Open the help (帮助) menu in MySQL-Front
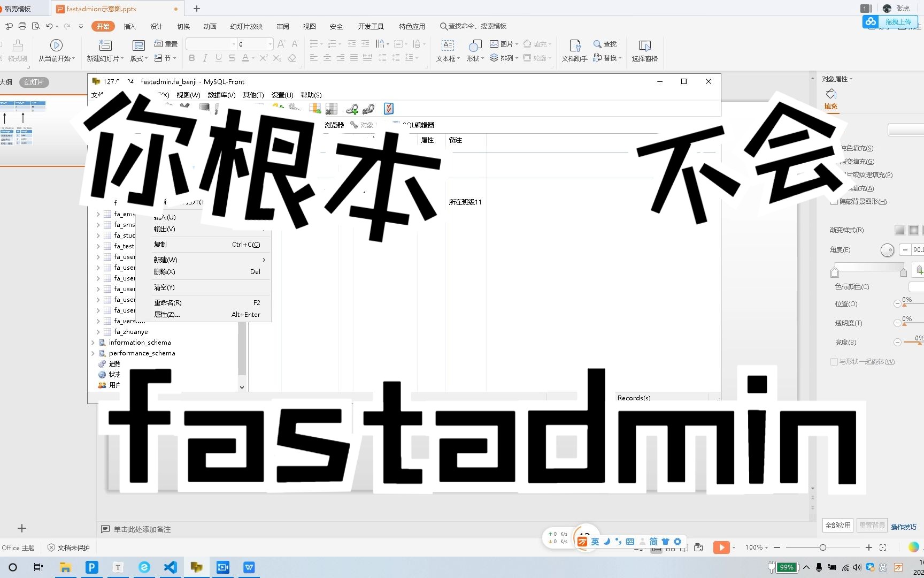Image resolution: width=924 pixels, height=578 pixels. (311, 95)
